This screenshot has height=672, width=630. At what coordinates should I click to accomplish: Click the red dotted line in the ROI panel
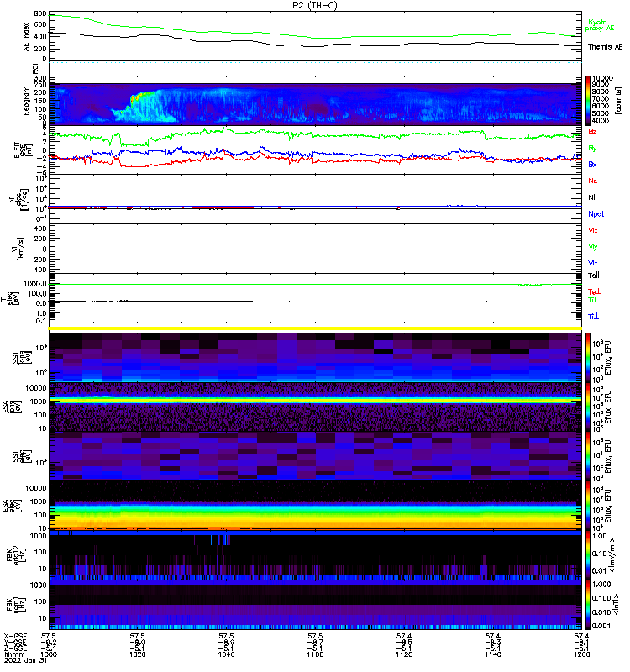coord(315,71)
